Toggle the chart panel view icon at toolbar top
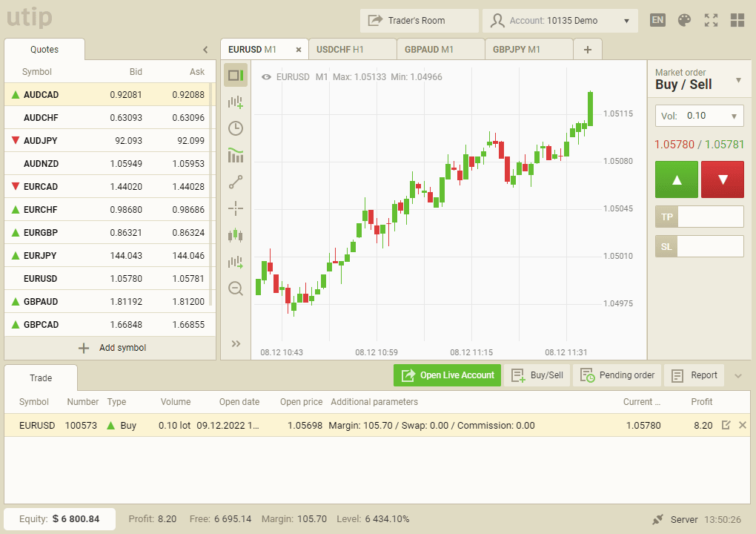 coord(235,75)
